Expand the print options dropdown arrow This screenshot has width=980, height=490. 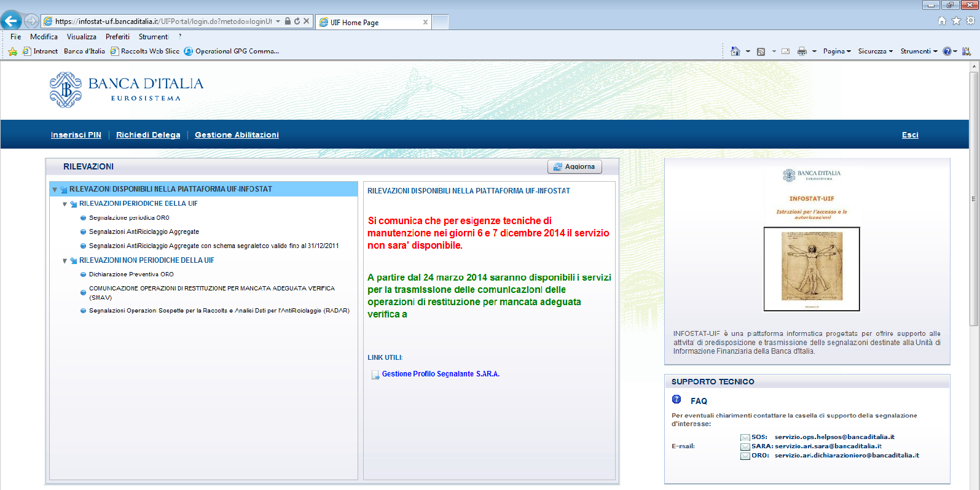point(814,52)
